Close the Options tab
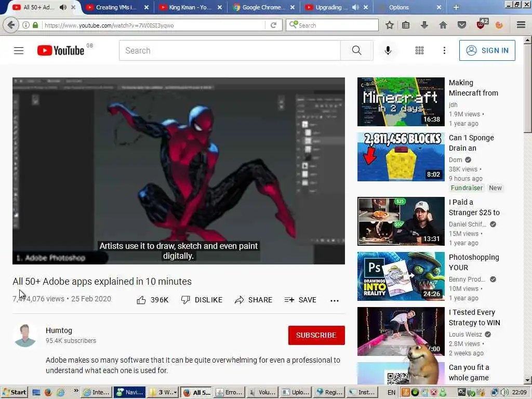 click(x=439, y=7)
